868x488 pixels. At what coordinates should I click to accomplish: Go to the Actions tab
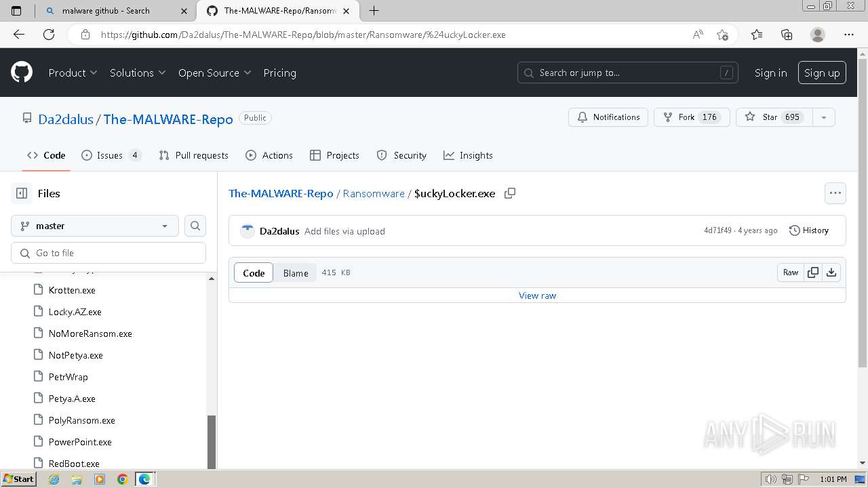pos(269,155)
